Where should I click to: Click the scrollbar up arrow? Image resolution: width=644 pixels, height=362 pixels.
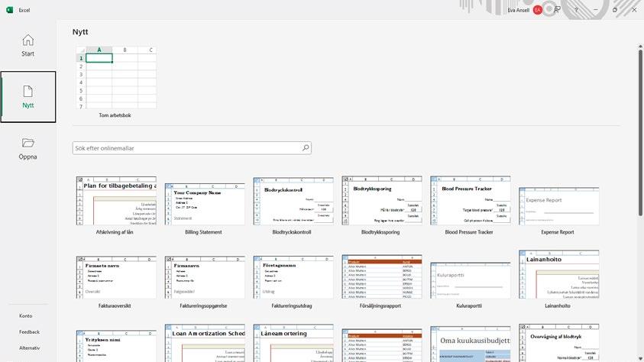coord(640,46)
